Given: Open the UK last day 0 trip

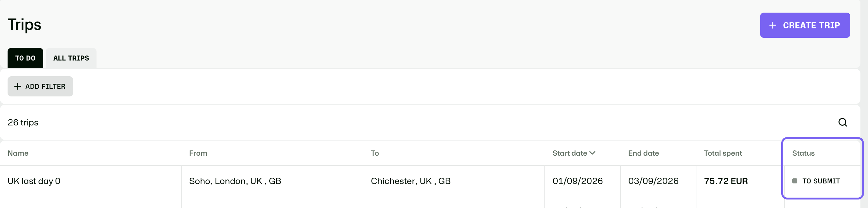Looking at the screenshot, I should (x=34, y=181).
